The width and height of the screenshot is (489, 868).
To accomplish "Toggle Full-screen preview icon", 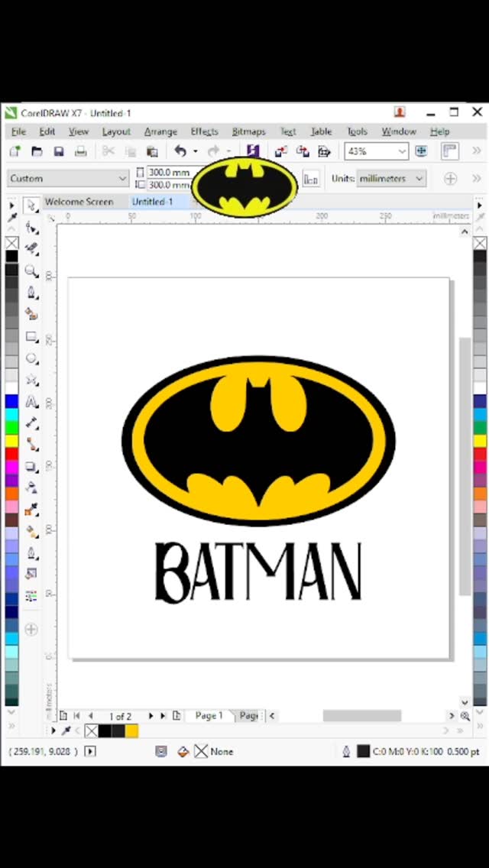I will click(421, 151).
